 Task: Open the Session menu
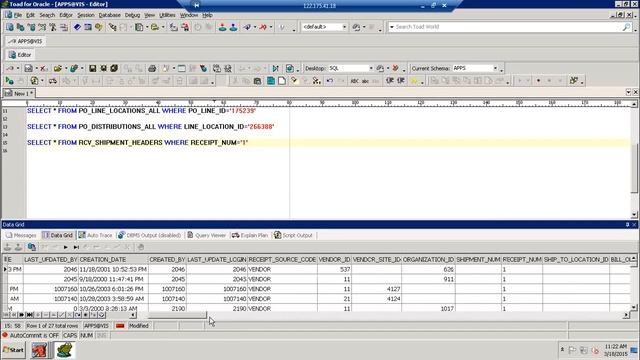[x=85, y=15]
